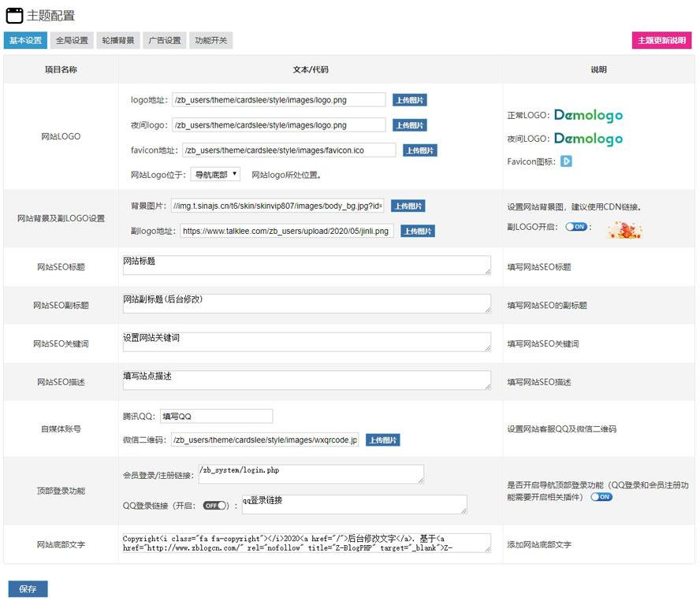Click the normal LOGO Demologo preview
This screenshot has height=601, width=700.
point(588,114)
